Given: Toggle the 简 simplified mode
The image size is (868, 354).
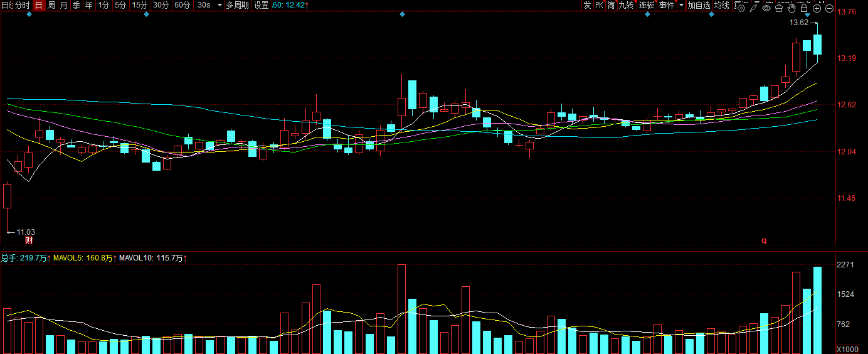Looking at the screenshot, I should 611,5.
